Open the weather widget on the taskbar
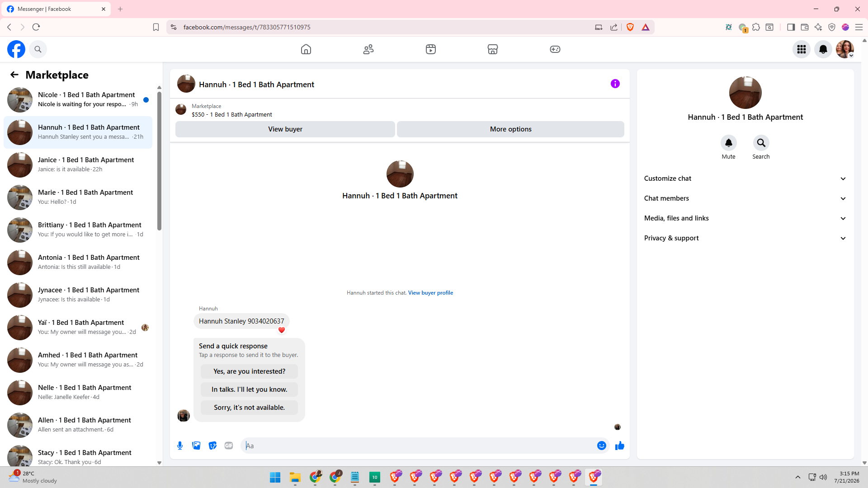Viewport: 868px width, 488px height. coord(33,477)
